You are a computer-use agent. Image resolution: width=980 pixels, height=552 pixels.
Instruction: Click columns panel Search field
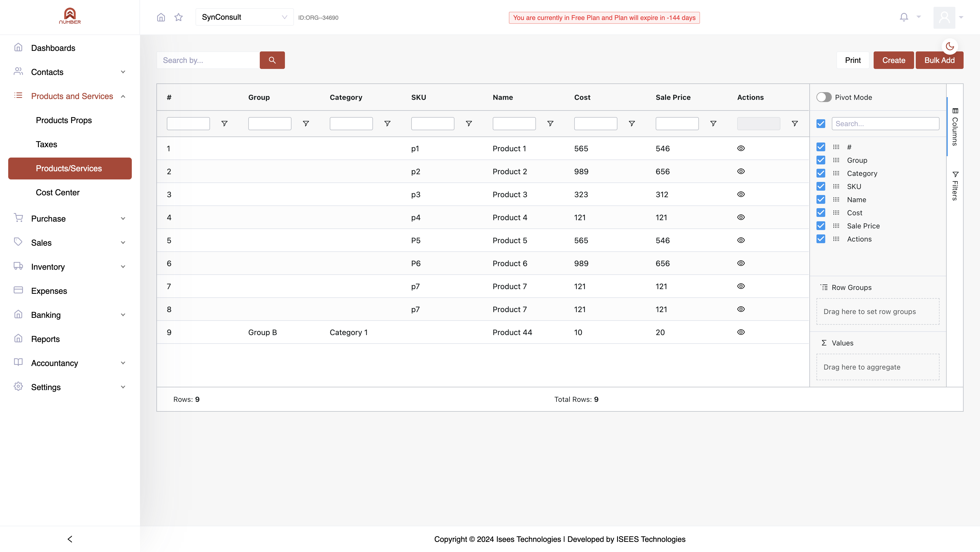885,124
